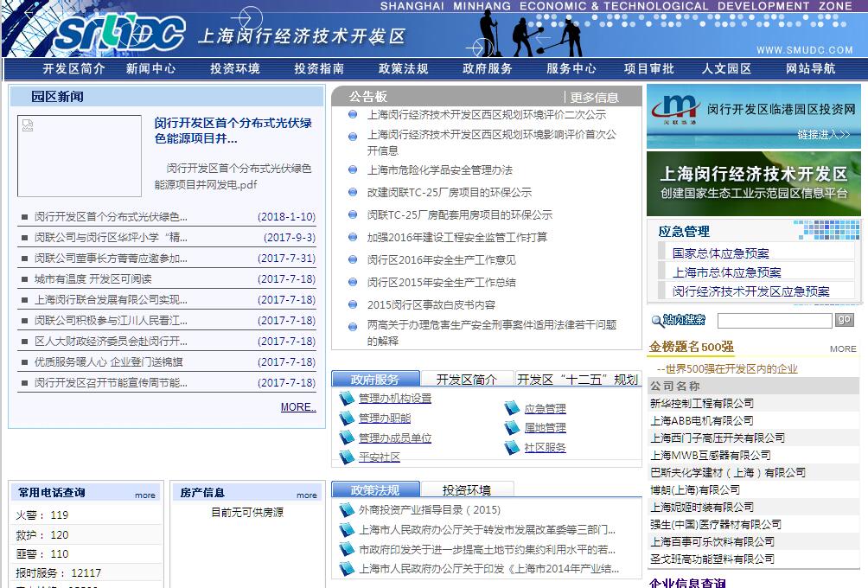Click book icon next to 社区服务
868x588 pixels.
pos(513,447)
